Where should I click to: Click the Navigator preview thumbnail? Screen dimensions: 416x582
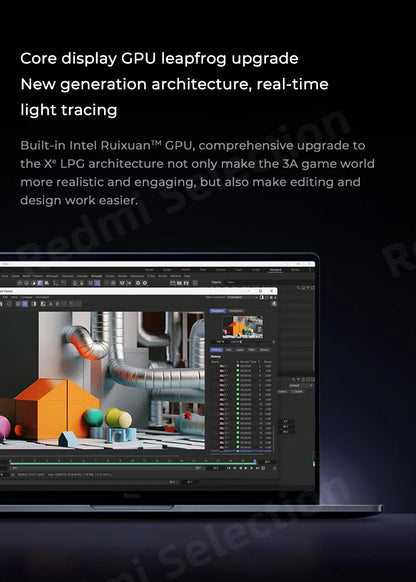(242, 327)
